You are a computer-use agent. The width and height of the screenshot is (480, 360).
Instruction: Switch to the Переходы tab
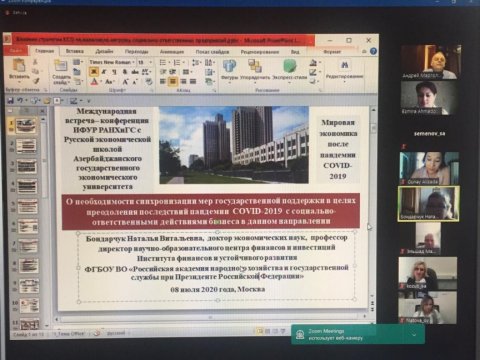coord(136,51)
